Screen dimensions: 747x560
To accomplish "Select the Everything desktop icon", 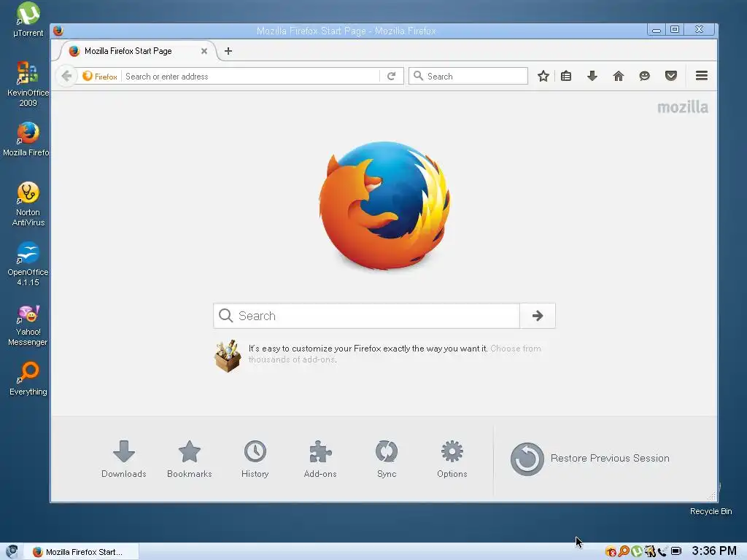I will [x=28, y=378].
